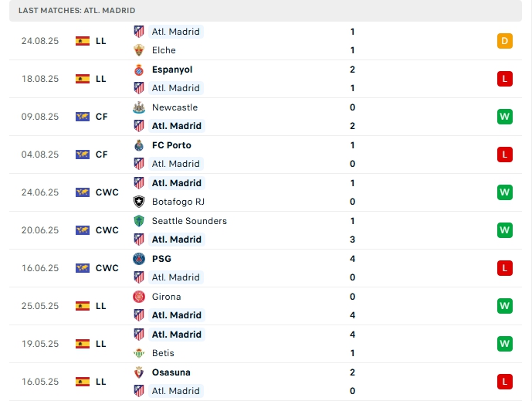Image resolution: width=532 pixels, height=401 pixels.
Task: Open the 16.05.25 Osasuna match row
Action: click(x=263, y=382)
